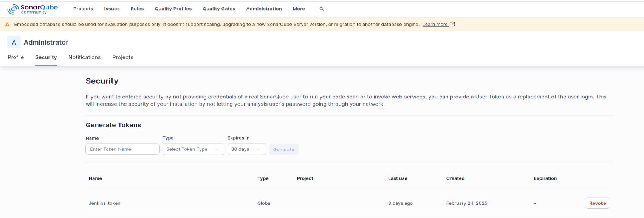Revoke the Jenkins_token

(598, 203)
